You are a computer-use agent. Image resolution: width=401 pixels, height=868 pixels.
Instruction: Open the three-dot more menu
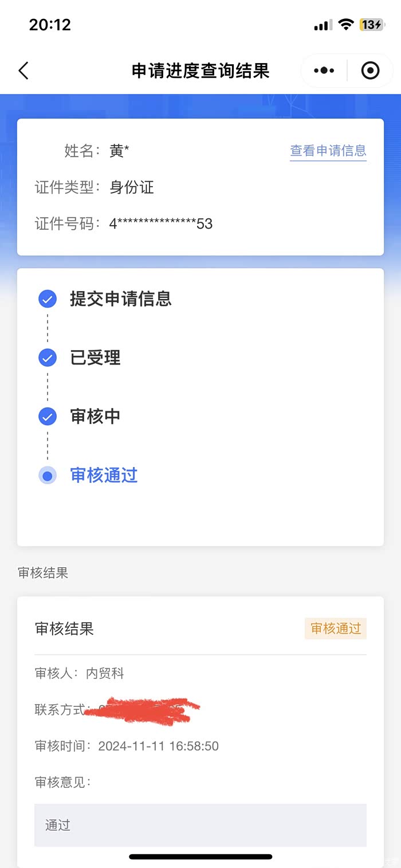point(324,70)
